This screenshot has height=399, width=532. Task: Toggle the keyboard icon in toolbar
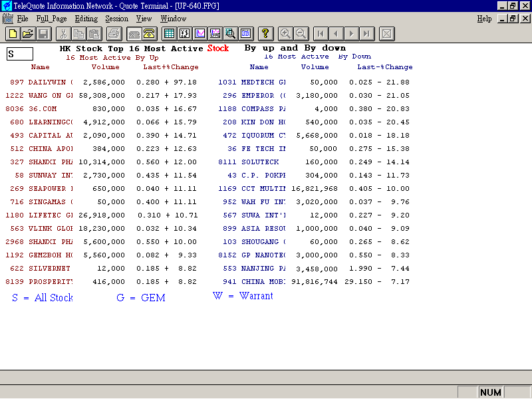click(134, 34)
